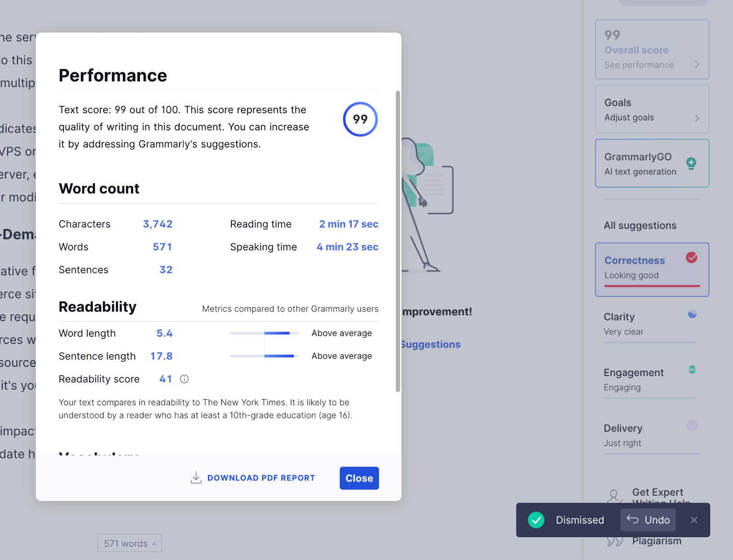
Task: Open the GrammarlyGO AI text generation card
Action: click(x=652, y=163)
